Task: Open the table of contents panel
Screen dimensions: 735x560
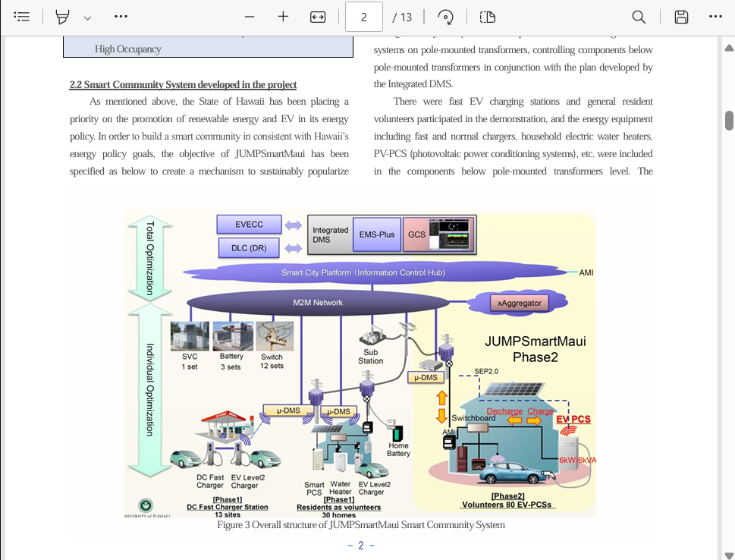Action: [x=21, y=17]
